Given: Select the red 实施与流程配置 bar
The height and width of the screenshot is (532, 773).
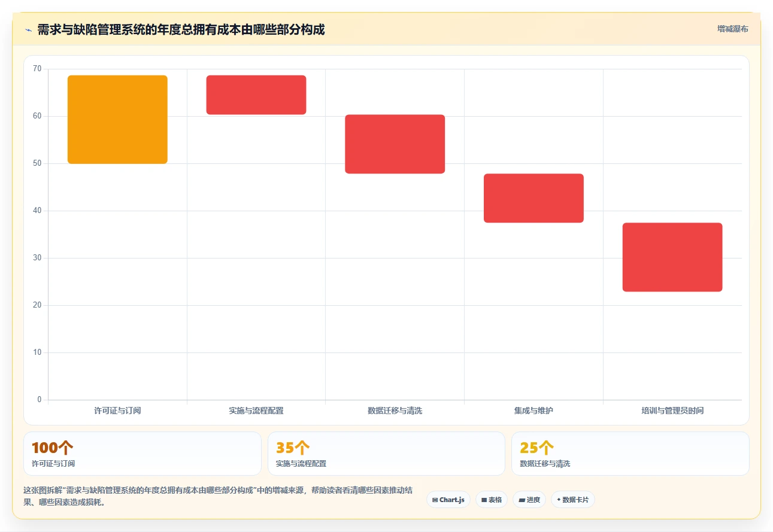Looking at the screenshot, I should (256, 95).
